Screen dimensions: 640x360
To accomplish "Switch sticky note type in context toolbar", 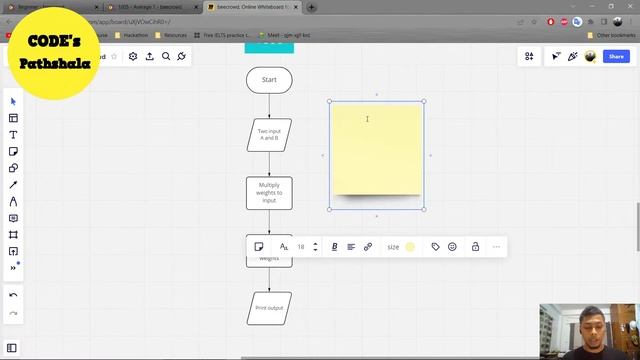I will (258, 247).
